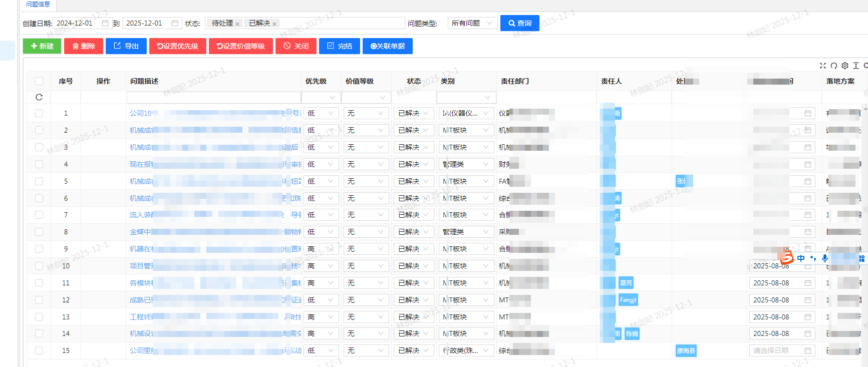This screenshot has width=868, height=367.
Task: Open calendar icon in row 8 date cell
Action: point(808,232)
